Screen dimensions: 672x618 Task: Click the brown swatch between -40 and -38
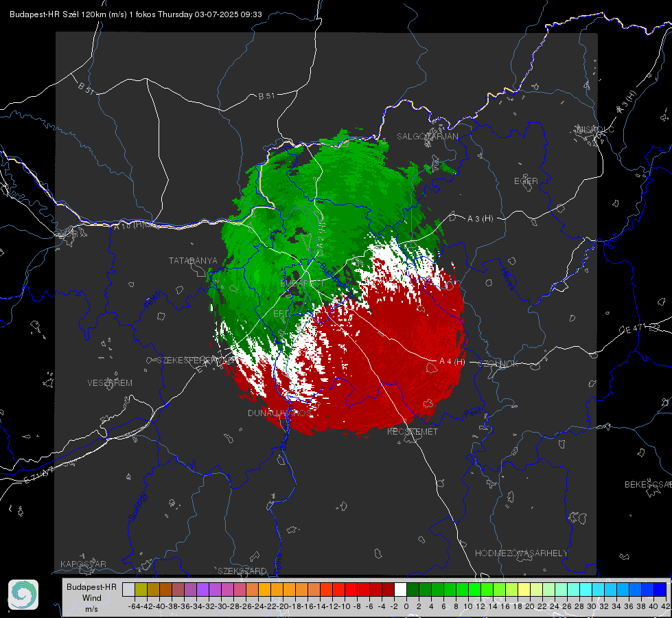[166, 589]
